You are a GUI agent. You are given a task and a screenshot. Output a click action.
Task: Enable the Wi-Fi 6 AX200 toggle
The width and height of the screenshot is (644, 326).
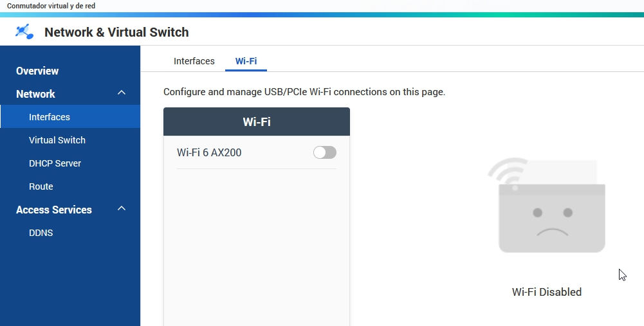point(324,152)
